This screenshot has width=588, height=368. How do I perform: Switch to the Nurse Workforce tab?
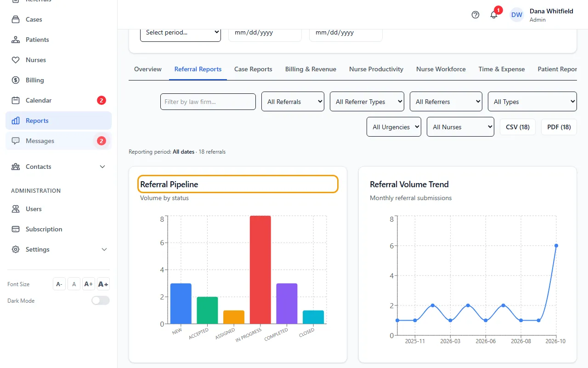pyautogui.click(x=441, y=69)
